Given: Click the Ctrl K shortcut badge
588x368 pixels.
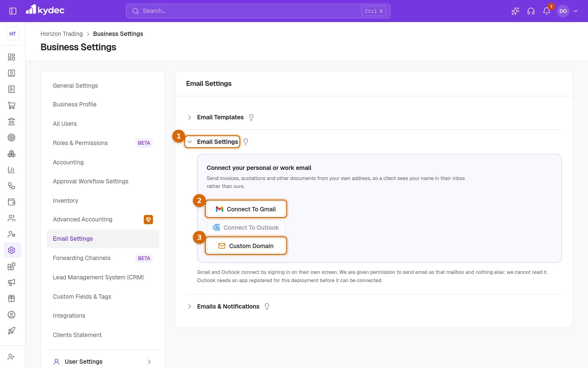Looking at the screenshot, I should 374,11.
